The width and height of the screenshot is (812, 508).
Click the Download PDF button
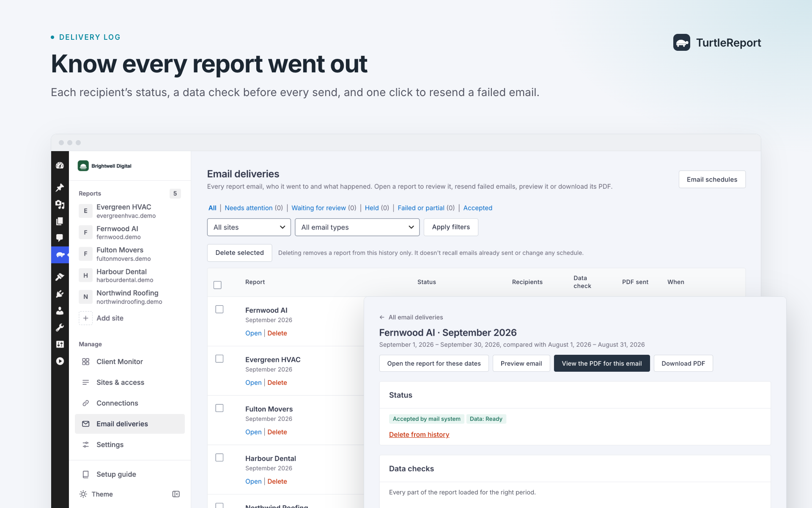[x=683, y=363]
